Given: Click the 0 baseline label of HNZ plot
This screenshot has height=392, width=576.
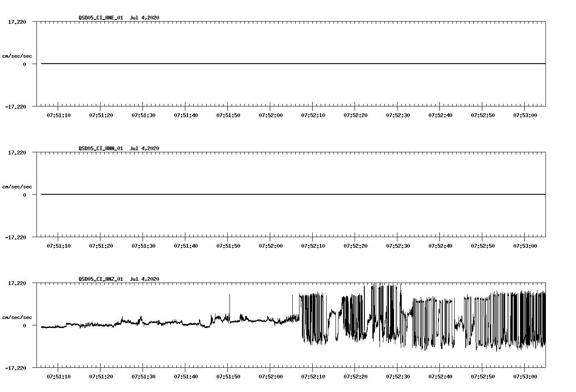Looking at the screenshot, I should point(25,325).
